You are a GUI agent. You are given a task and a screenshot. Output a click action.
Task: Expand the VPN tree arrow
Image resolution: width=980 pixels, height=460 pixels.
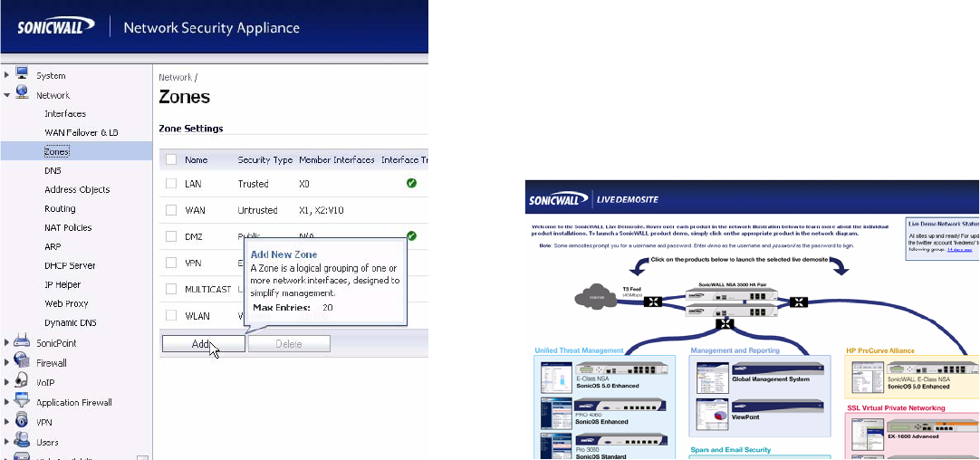7,422
